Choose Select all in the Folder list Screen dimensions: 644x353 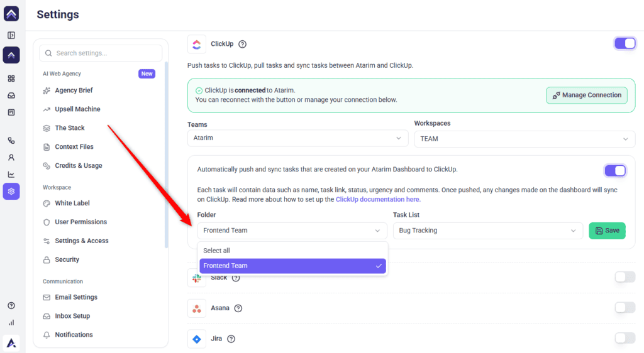[x=292, y=251]
